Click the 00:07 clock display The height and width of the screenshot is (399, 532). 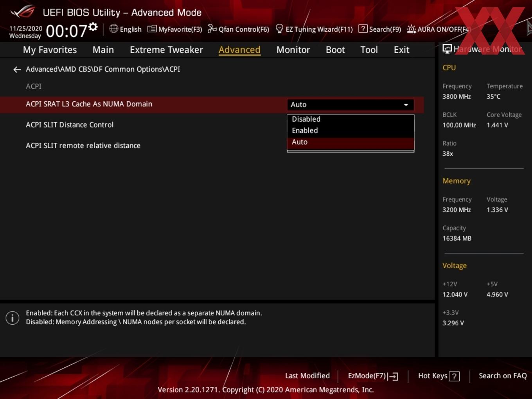[x=66, y=31]
